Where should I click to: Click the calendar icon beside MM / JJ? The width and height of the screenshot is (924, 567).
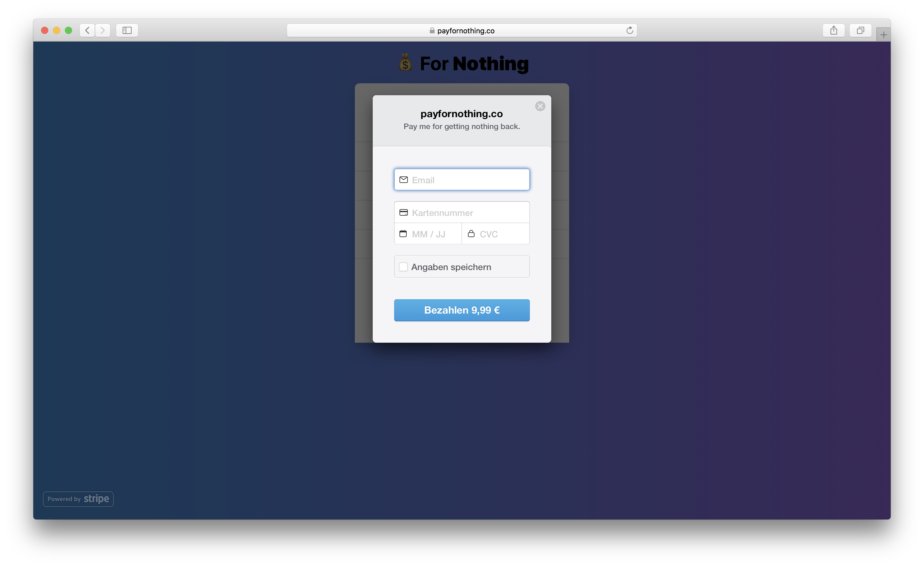pos(403,234)
